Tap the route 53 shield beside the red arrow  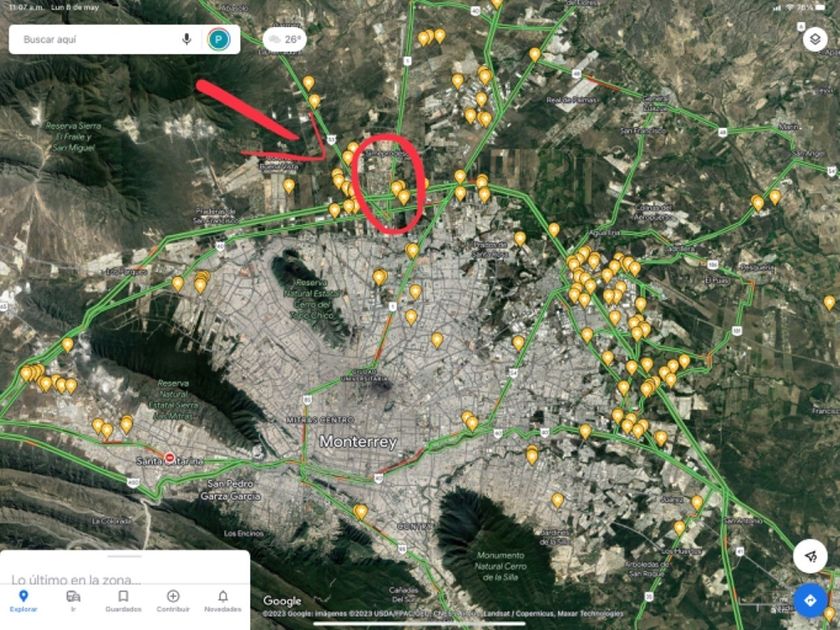click(x=331, y=140)
